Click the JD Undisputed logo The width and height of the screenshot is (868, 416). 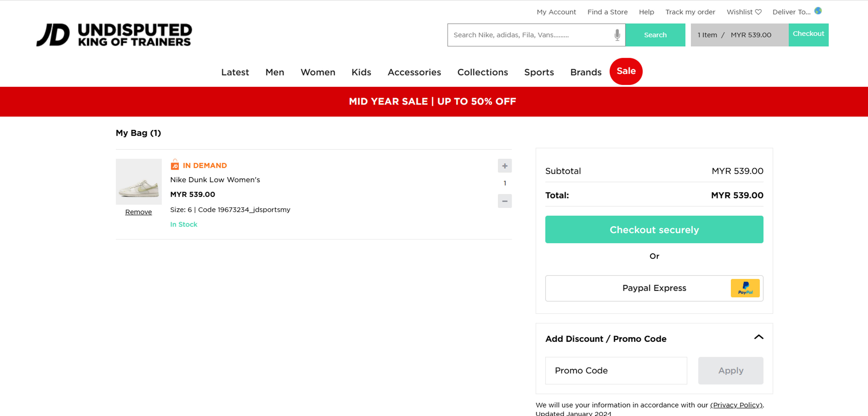(x=114, y=35)
